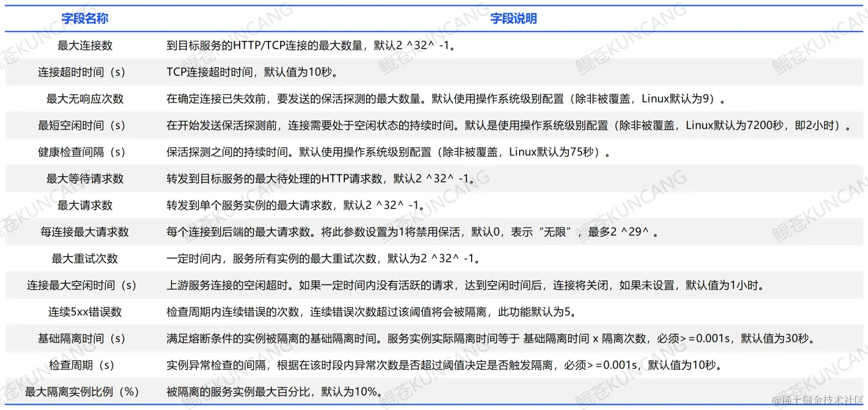Screen dimensions: 868x410
Task: Click description starting 满足熔断条件的实例
Action: point(491,338)
